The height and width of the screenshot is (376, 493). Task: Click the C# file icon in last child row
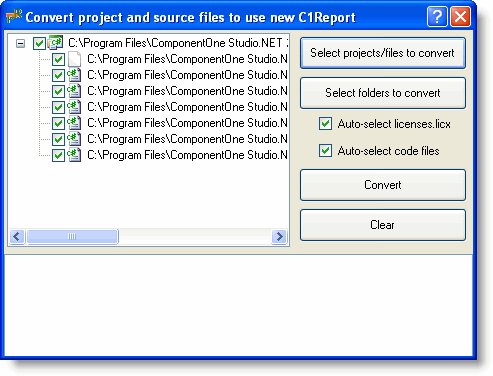[x=74, y=155]
